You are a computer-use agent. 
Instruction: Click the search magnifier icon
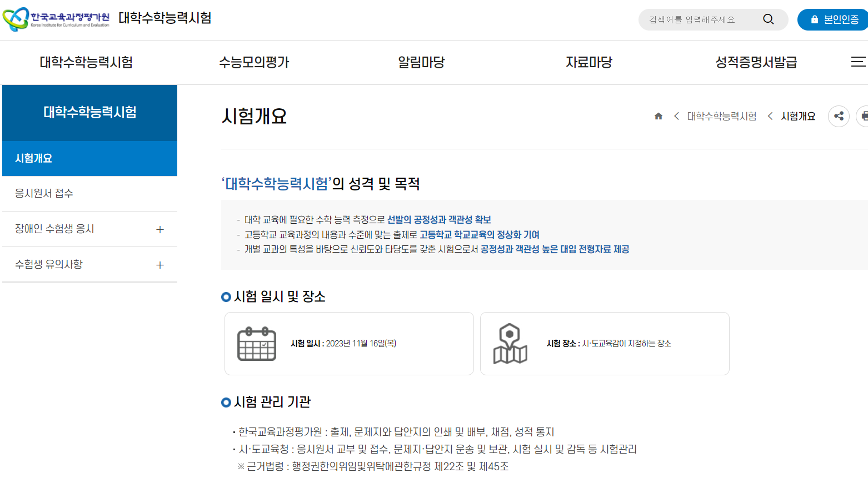pyautogui.click(x=769, y=19)
